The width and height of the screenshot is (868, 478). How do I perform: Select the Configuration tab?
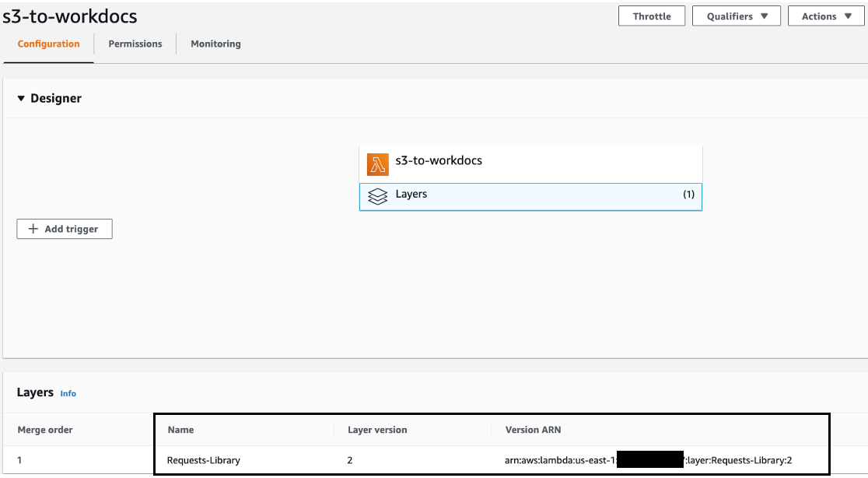pyautogui.click(x=48, y=44)
